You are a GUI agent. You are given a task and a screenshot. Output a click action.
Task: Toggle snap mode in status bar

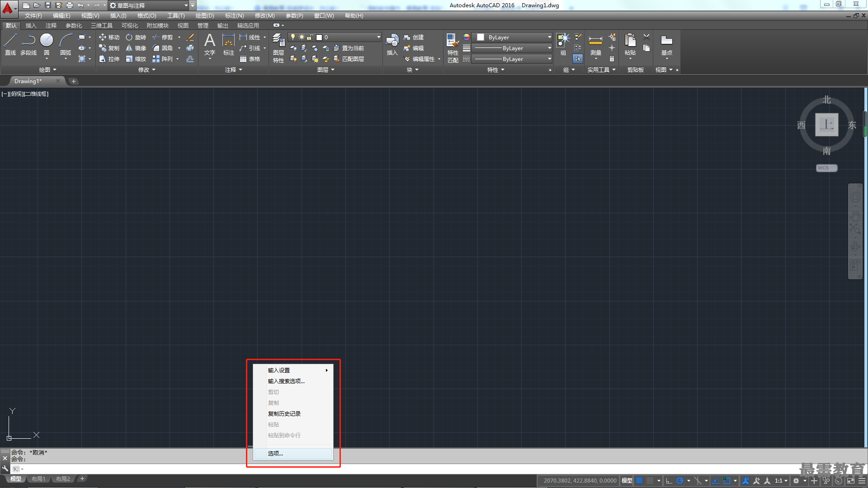click(650, 481)
